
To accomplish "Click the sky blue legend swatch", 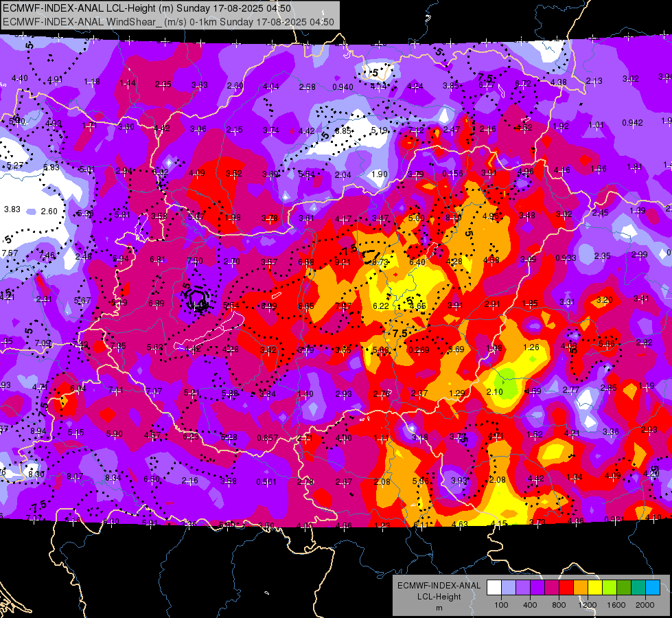I will coord(653,588).
